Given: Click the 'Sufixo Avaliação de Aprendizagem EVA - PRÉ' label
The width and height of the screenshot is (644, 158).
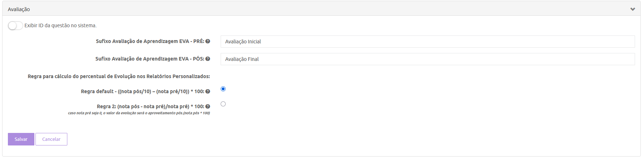Looking at the screenshot, I should (150, 41).
